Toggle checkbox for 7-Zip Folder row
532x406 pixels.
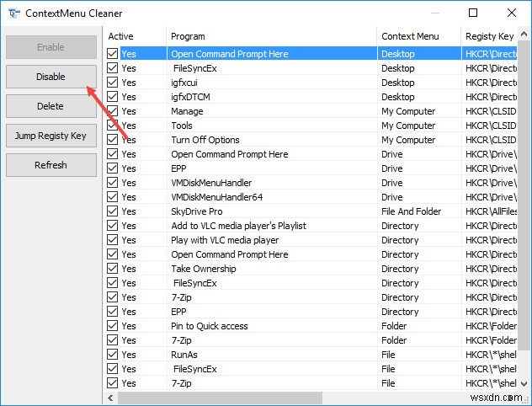coord(112,339)
